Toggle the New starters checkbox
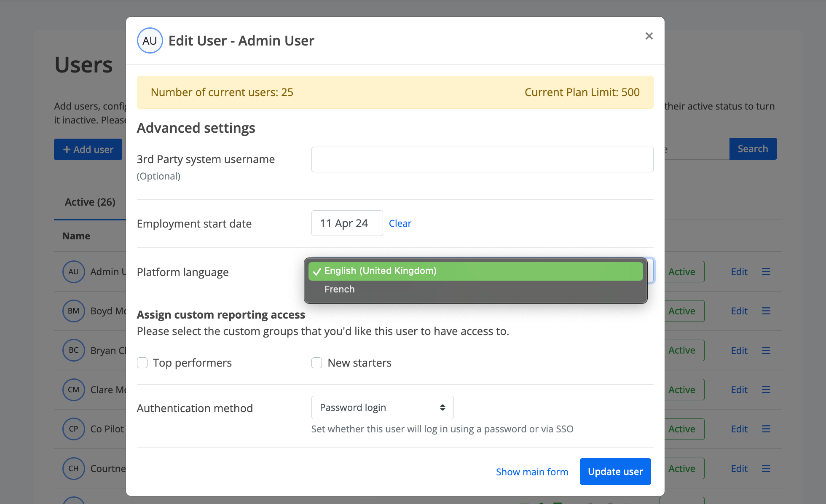 coord(317,363)
